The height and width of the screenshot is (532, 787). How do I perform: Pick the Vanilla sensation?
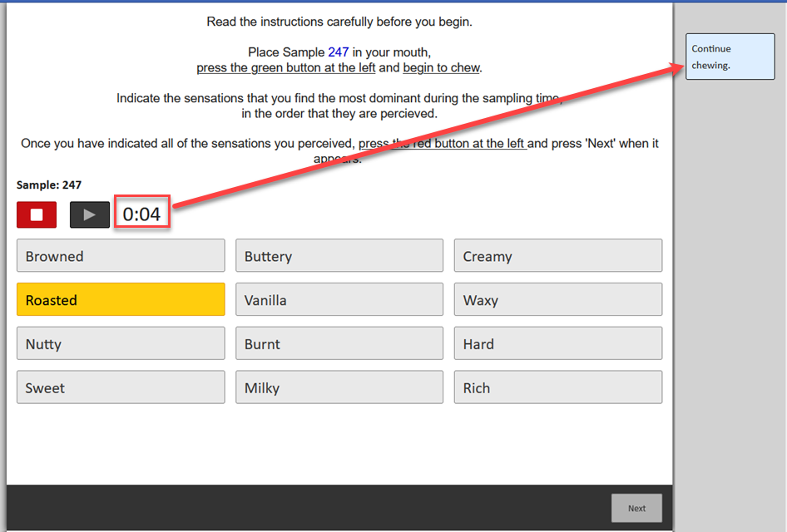[339, 299]
